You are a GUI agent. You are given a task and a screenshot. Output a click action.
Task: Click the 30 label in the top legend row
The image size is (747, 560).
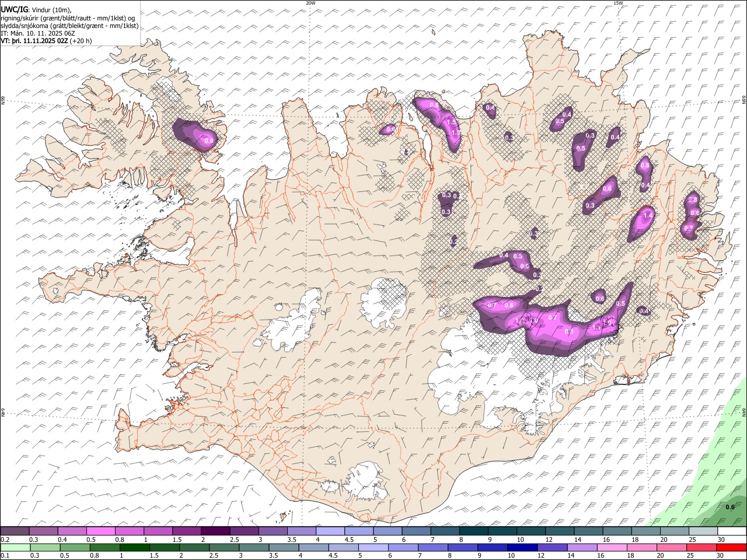721,540
